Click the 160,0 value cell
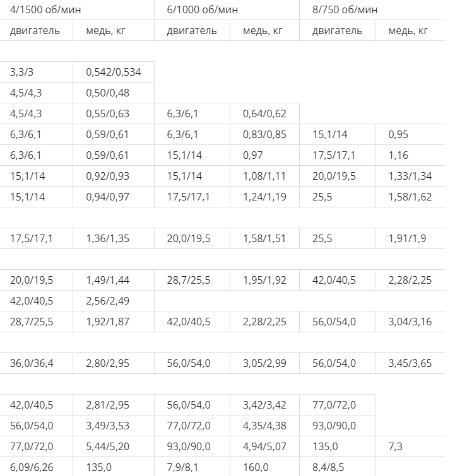 264,467
